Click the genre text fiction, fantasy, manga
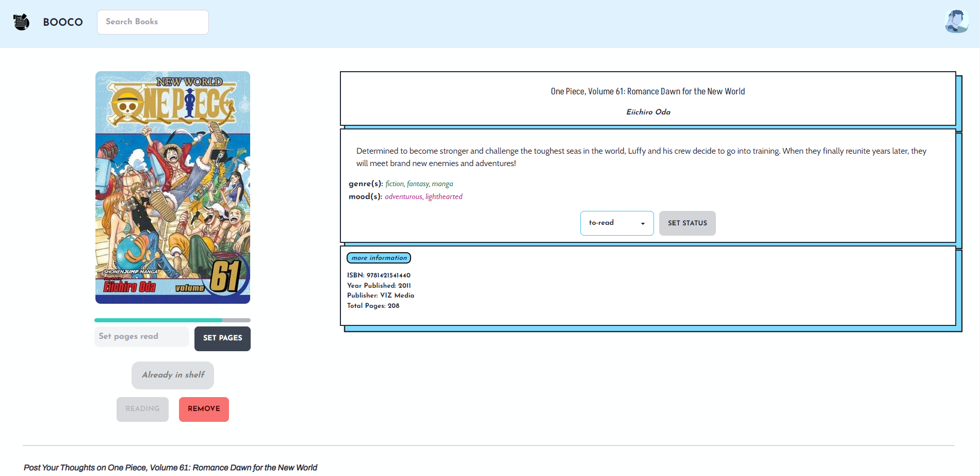This screenshot has height=476, width=980. 419,184
